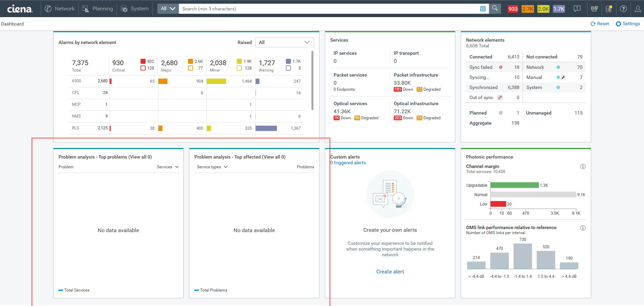644x306 pixels.
Task: Toggle hollow purple square beside 5 Warning
Action: tap(288, 68)
